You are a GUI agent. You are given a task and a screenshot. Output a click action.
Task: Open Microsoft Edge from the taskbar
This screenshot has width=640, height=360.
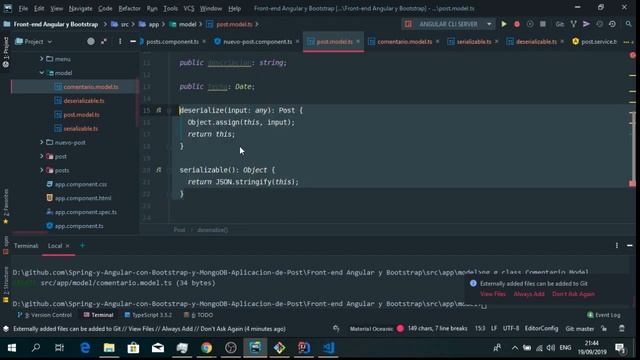click(x=85, y=348)
